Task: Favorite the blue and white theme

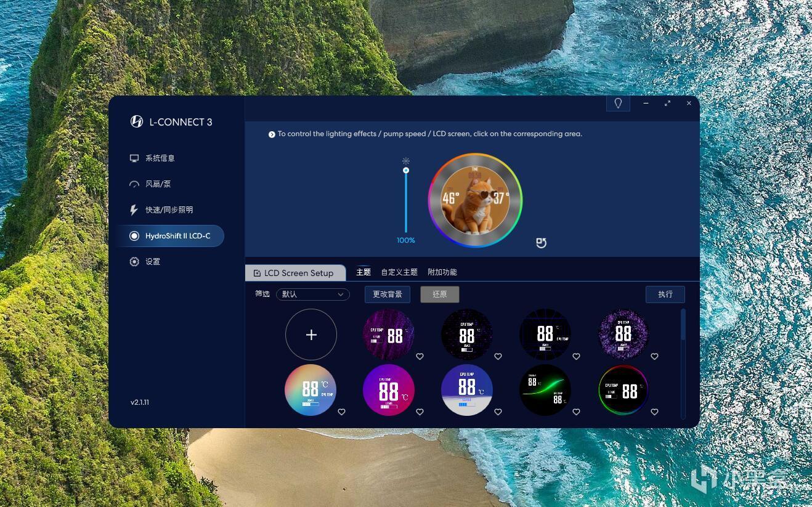Action: 498,412
